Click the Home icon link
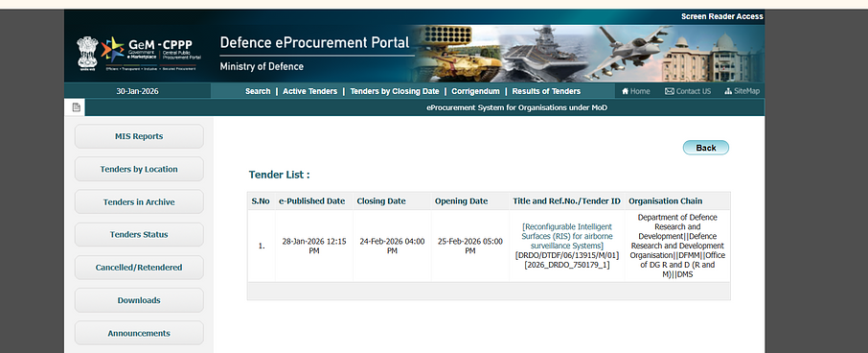 [x=635, y=91]
